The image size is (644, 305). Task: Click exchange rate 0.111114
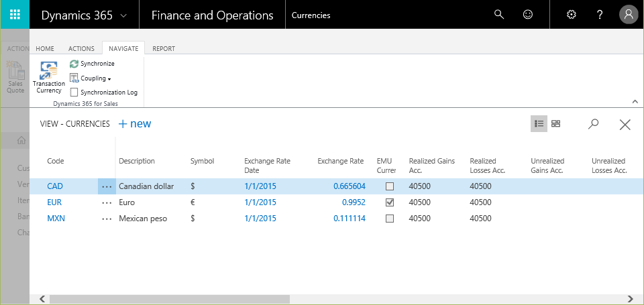(x=350, y=219)
